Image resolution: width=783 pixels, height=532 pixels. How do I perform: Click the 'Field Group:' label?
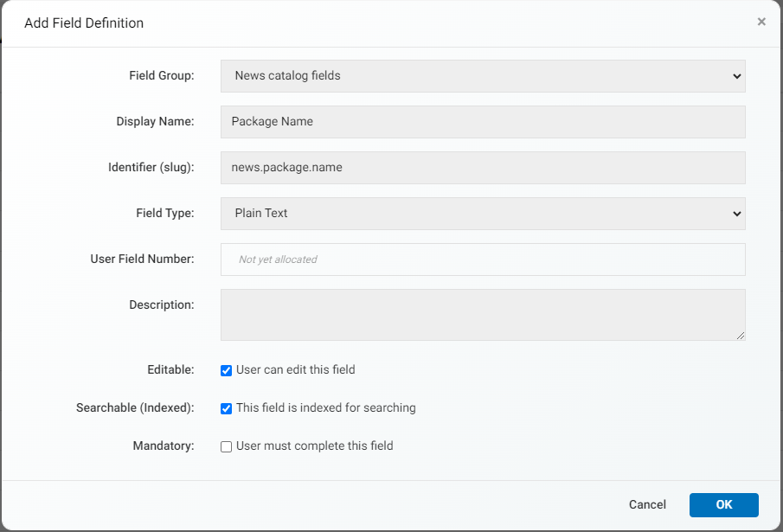click(161, 75)
